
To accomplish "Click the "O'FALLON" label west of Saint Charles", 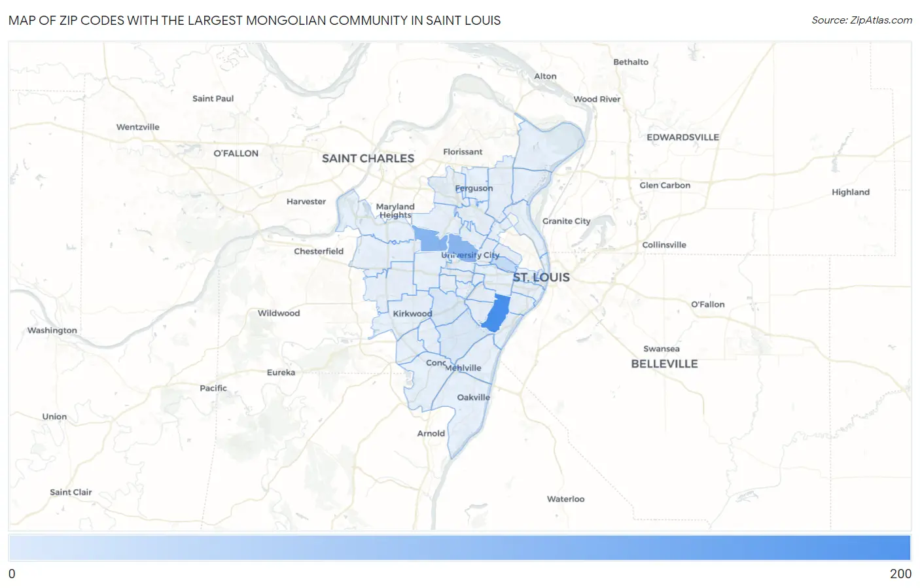I will [x=236, y=153].
